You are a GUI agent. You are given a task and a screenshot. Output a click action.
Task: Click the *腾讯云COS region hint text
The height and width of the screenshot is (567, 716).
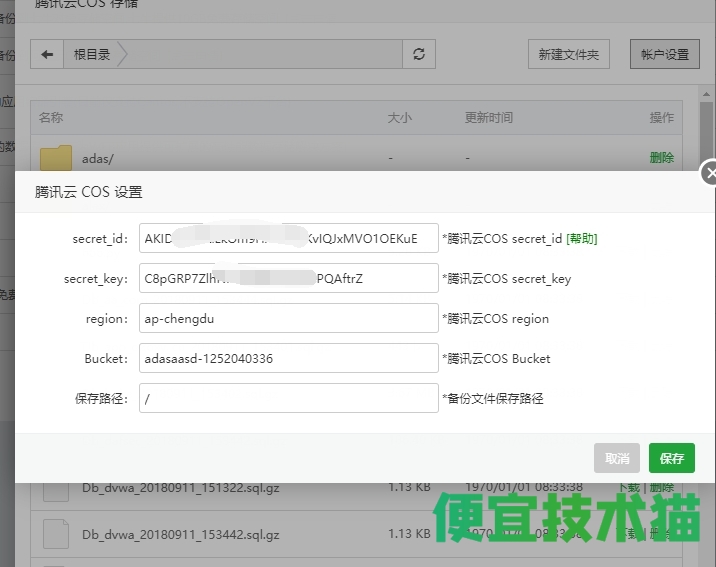(495, 319)
